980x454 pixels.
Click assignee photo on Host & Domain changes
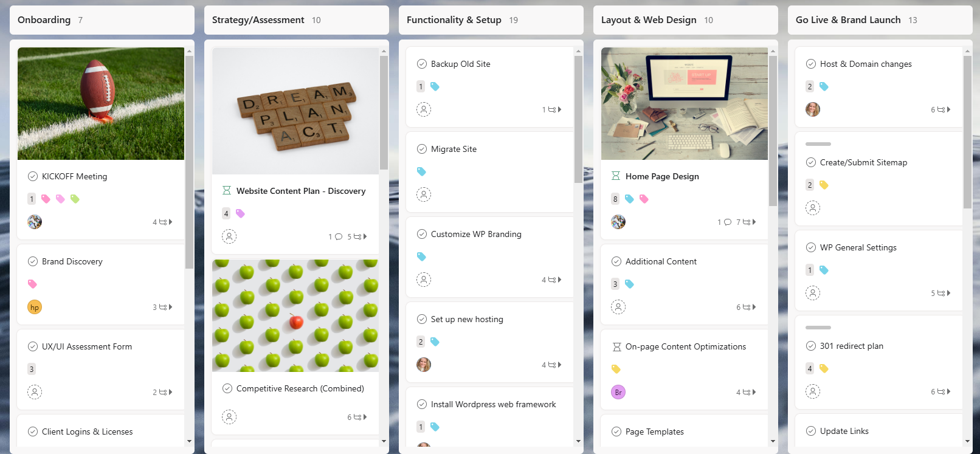[813, 109]
